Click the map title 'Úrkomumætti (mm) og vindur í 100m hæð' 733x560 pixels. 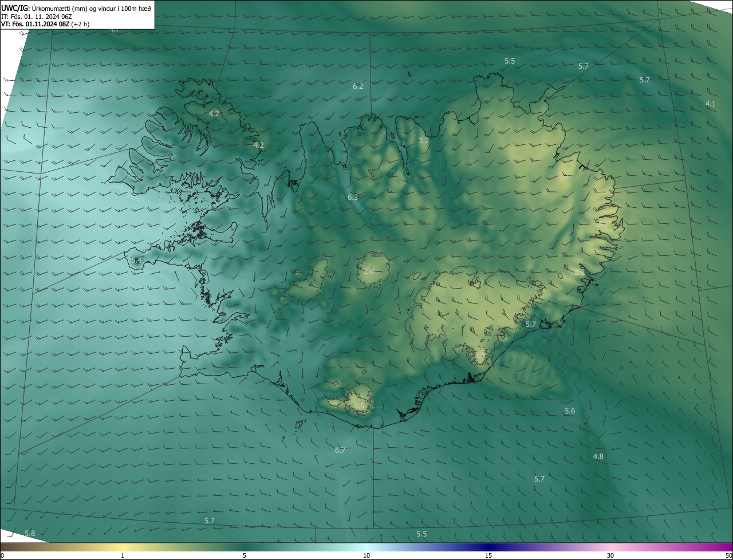[92, 7]
